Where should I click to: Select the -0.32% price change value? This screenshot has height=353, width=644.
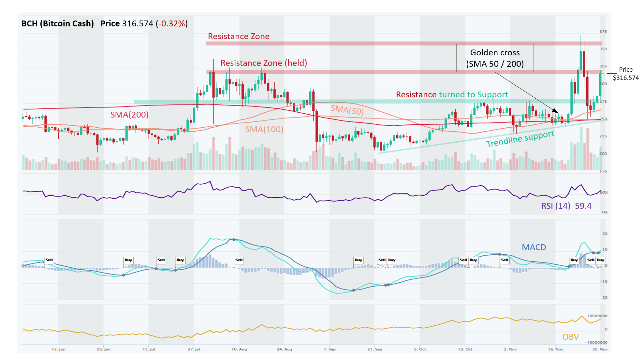(172, 23)
